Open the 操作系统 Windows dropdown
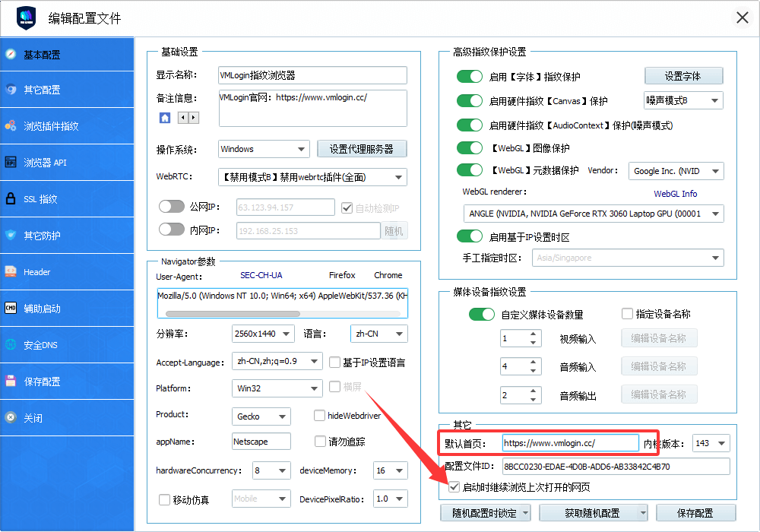 point(263,148)
